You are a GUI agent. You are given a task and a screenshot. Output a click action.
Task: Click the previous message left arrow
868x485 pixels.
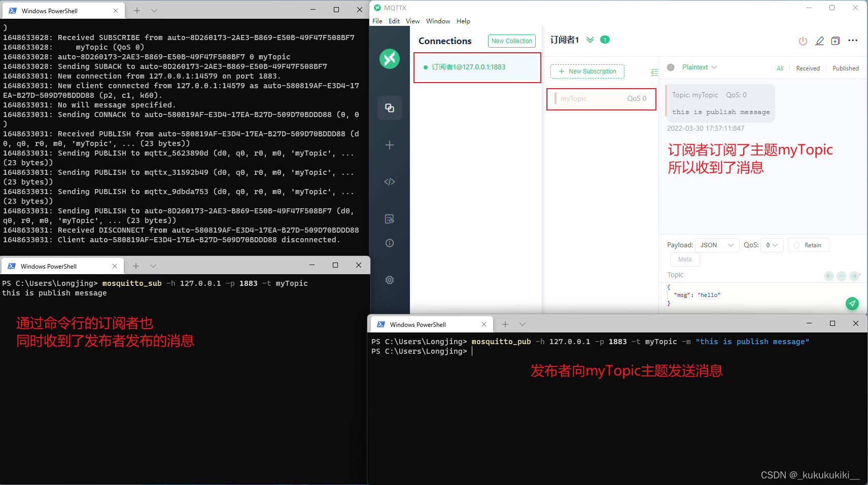[829, 276]
